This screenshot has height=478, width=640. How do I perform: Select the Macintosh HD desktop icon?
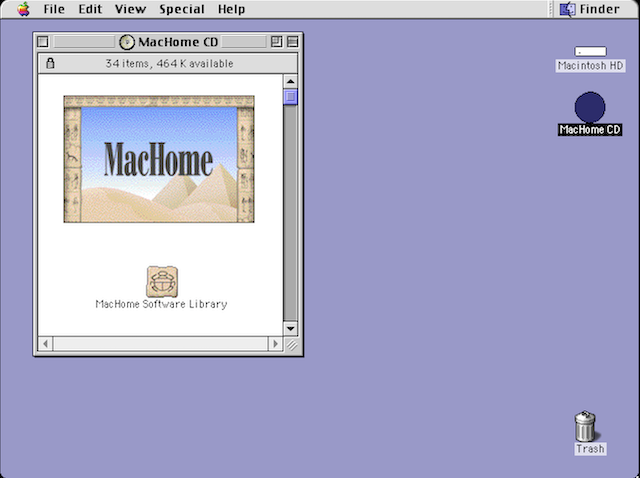(x=590, y=51)
